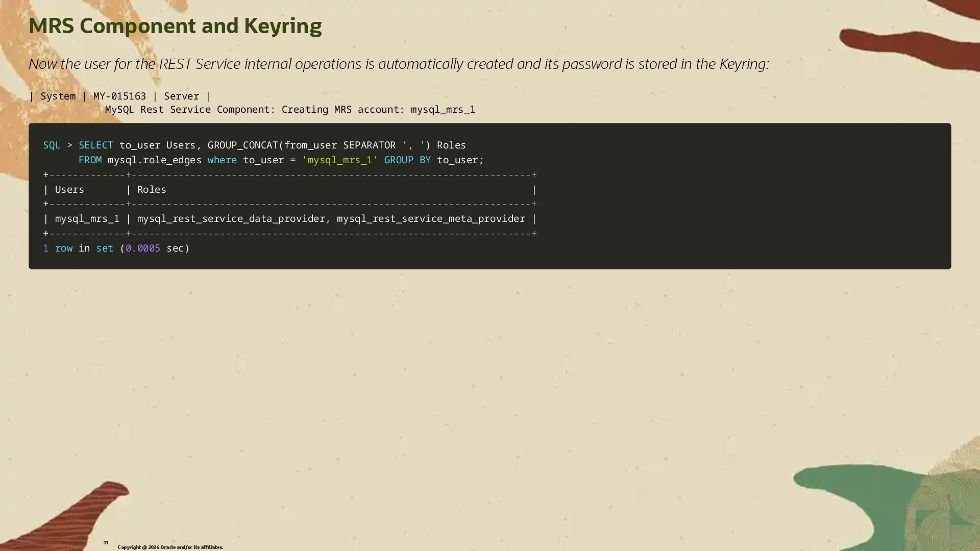Click the 'mysql_mrs_1' string literal in query

[x=339, y=160]
